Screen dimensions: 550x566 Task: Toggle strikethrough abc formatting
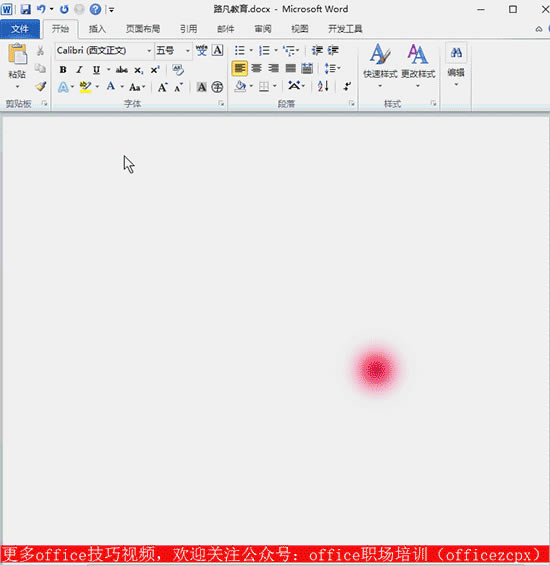pyautogui.click(x=122, y=69)
